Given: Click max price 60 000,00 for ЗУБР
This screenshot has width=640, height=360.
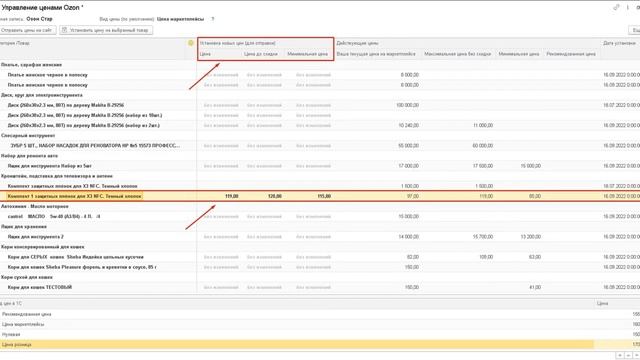Looking at the screenshot, I should click(483, 146).
